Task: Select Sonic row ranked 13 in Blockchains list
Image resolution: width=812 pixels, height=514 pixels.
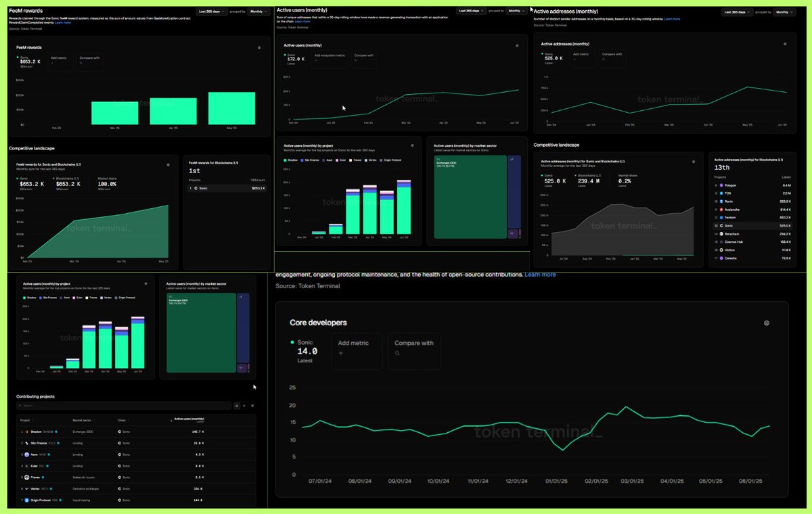Action: click(751, 225)
